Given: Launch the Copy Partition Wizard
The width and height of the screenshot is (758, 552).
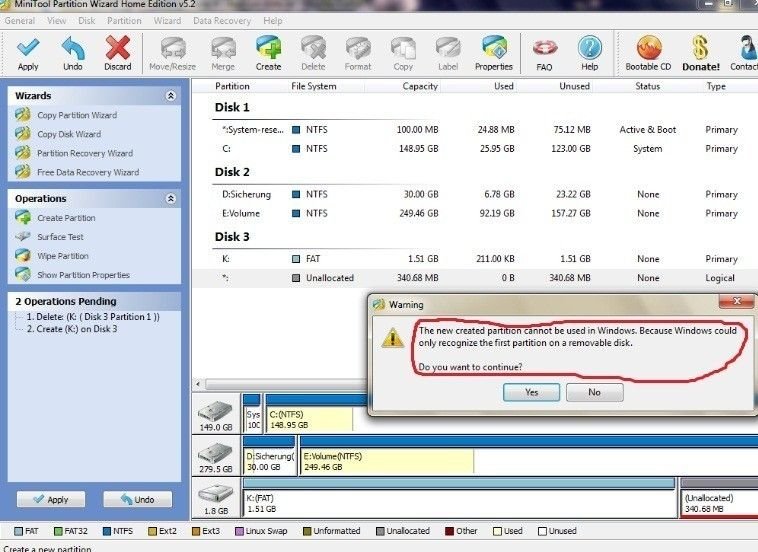Looking at the screenshot, I should point(77,115).
